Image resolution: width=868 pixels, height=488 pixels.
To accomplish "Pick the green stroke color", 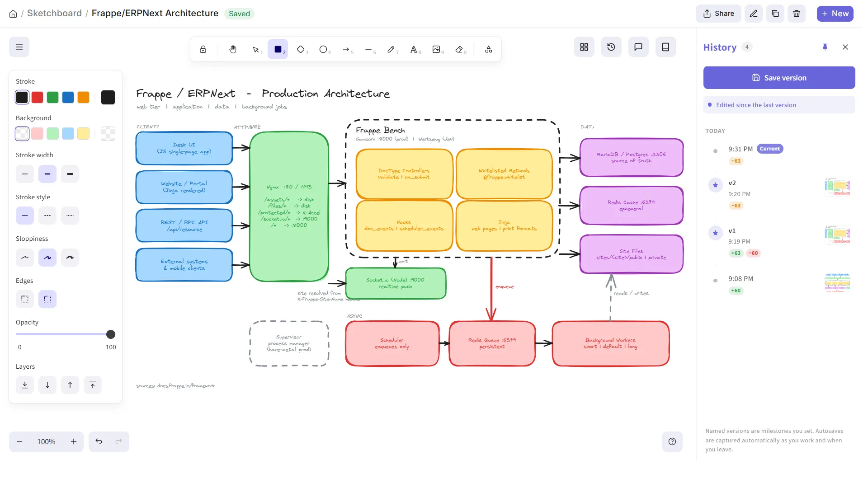I will pyautogui.click(x=53, y=97).
